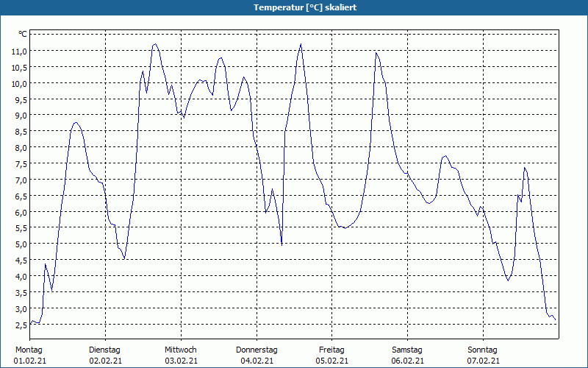Click the '11,0' y-axis label

[x=19, y=52]
